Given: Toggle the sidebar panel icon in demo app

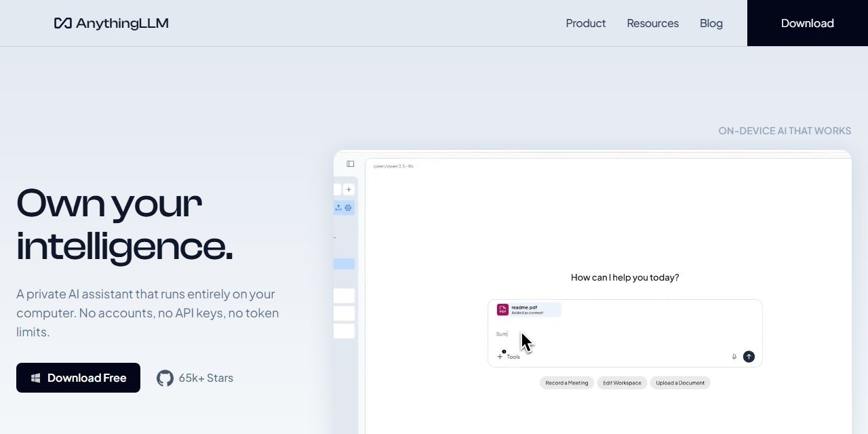Looking at the screenshot, I should (351, 163).
